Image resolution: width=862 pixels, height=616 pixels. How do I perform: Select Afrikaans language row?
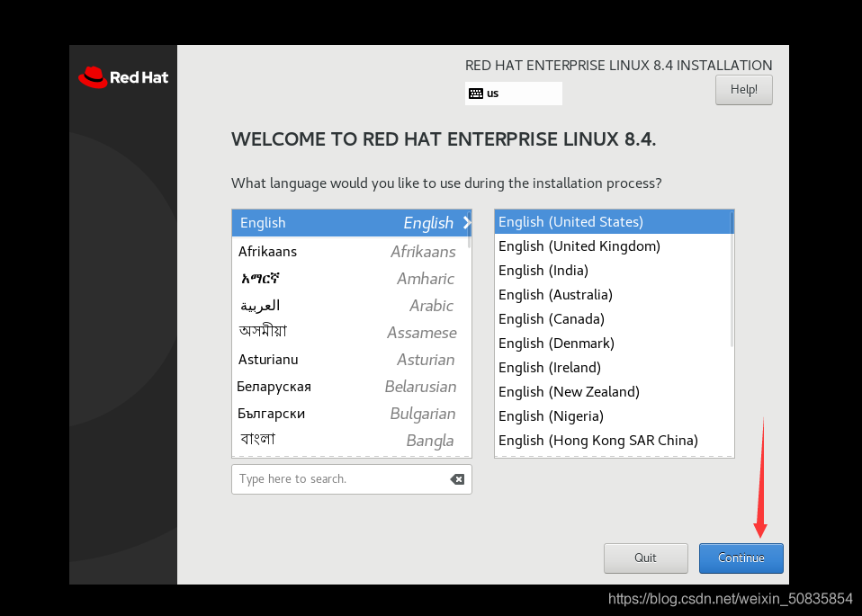[x=350, y=252]
